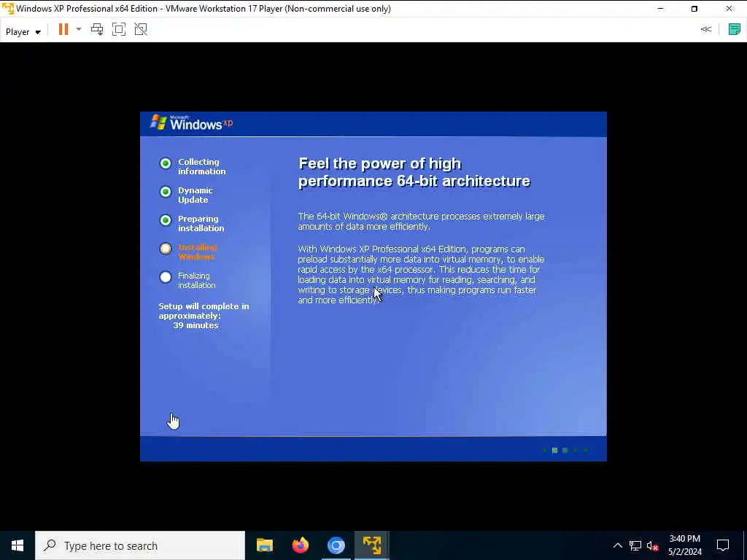Select VMware Player taskbar icon
The height and width of the screenshot is (560, 747).
pyautogui.click(x=371, y=545)
